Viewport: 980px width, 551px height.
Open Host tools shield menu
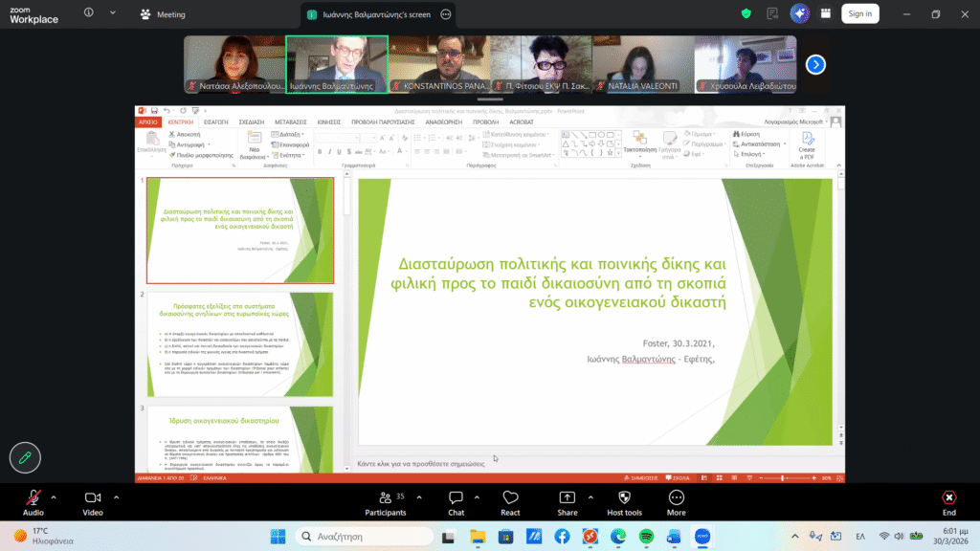pyautogui.click(x=624, y=498)
